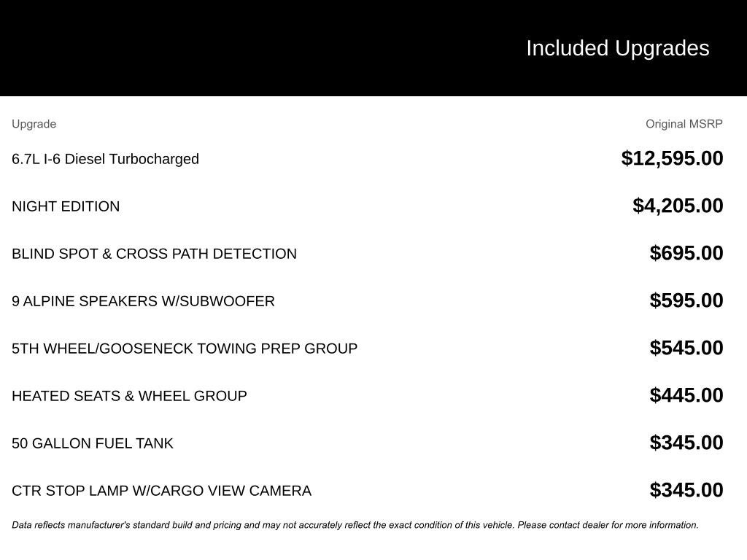Select the 50 GALLON FUEL TANK label
Screen dimensions: 747x560
[93, 443]
